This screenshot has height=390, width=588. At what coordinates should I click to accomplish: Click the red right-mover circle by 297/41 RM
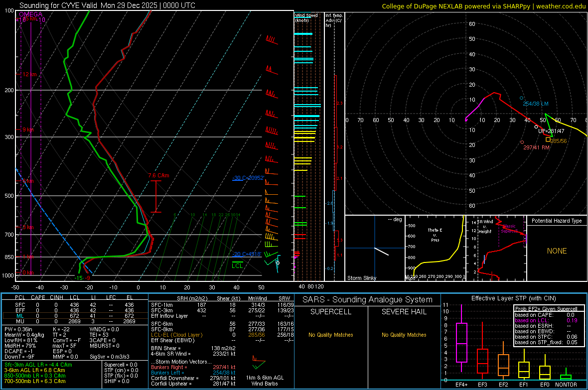[x=522, y=142]
